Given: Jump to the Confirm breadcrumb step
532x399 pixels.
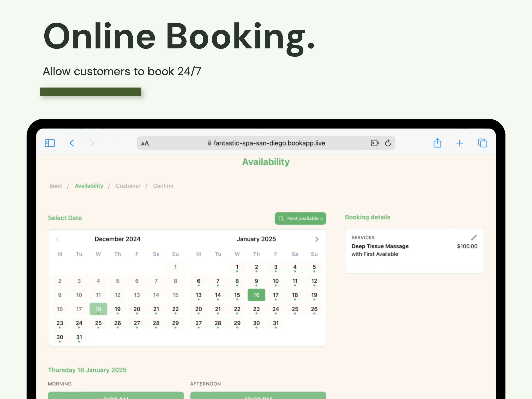Looking at the screenshot, I should (x=163, y=186).
